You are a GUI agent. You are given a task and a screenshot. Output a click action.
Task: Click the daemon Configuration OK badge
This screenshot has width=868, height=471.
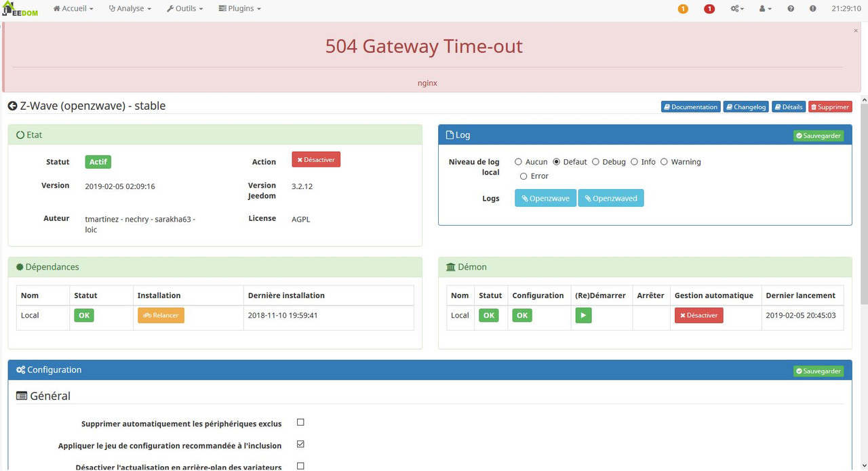(x=522, y=315)
